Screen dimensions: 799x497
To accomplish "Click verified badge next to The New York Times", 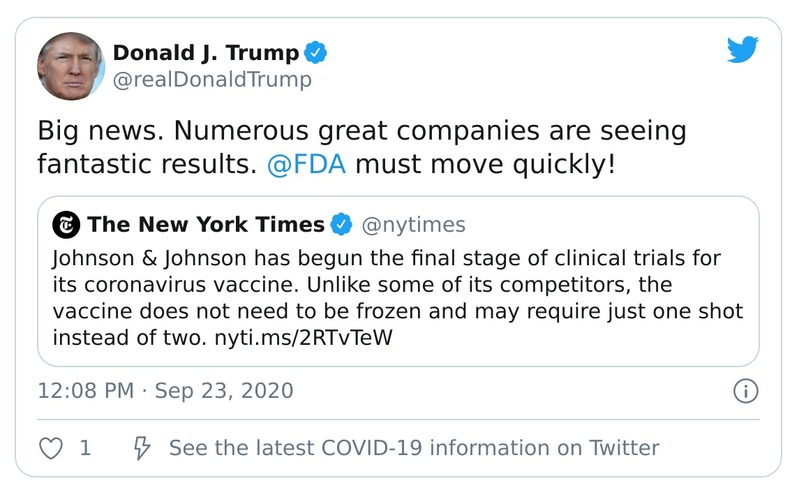I will tap(341, 224).
